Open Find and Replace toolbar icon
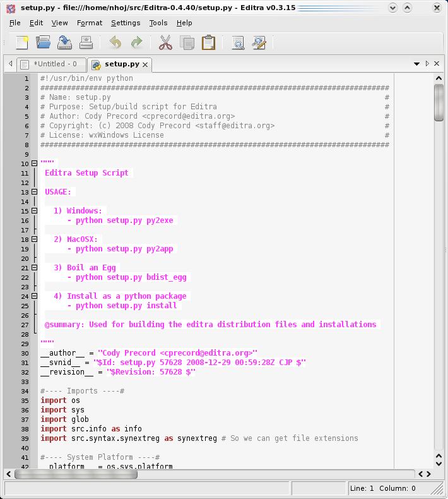This screenshot has height=499, width=448. point(259,43)
